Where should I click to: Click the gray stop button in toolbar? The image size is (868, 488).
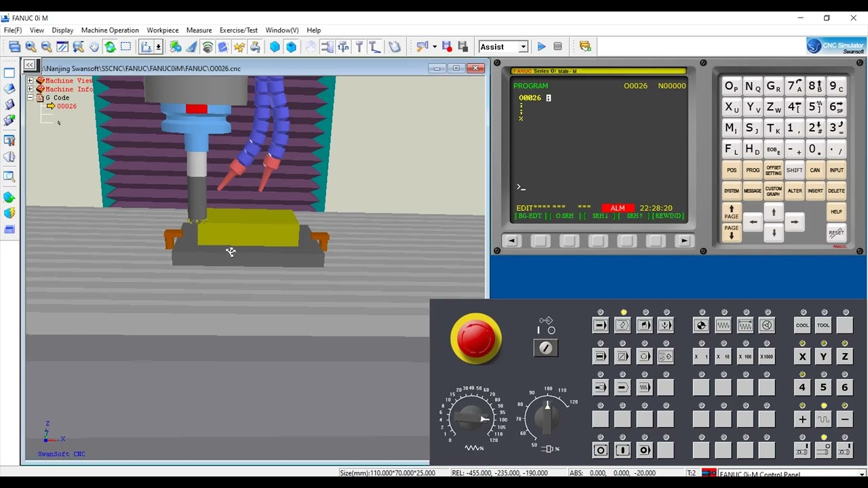click(x=557, y=47)
